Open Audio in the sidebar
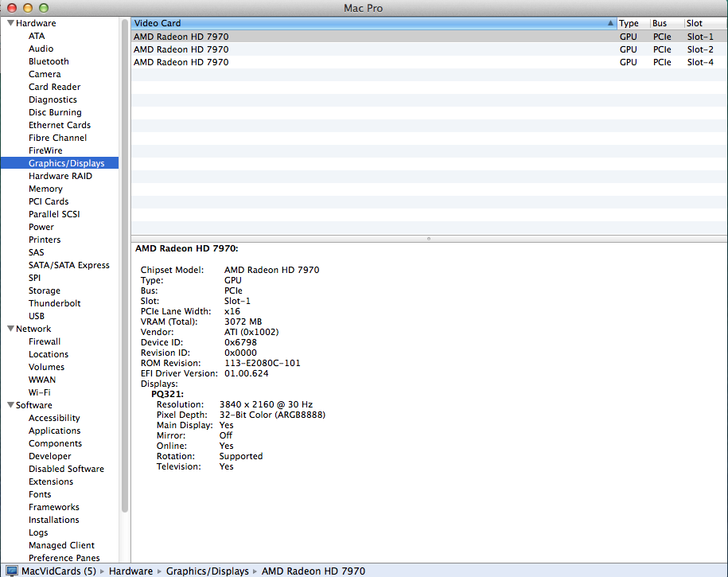 tap(41, 49)
